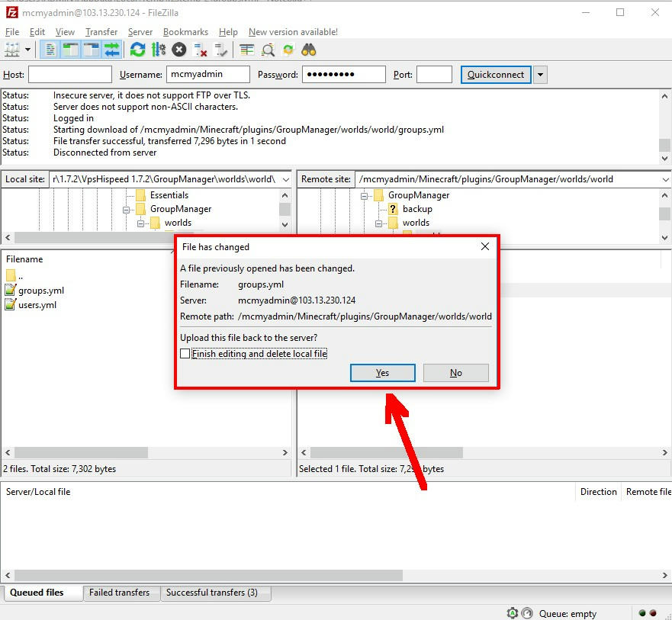The height and width of the screenshot is (620, 672).
Task: Open the Site Manager dropdown arrow
Action: 28,50
